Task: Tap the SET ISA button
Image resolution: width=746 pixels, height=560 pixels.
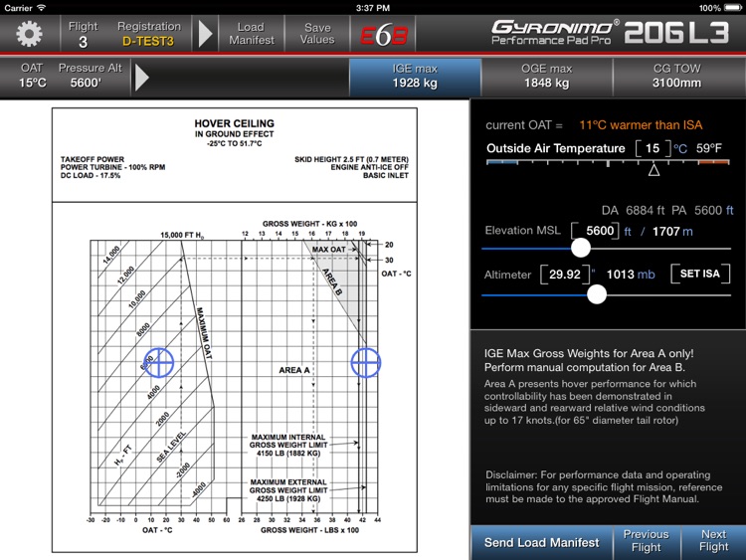Action: click(x=700, y=274)
